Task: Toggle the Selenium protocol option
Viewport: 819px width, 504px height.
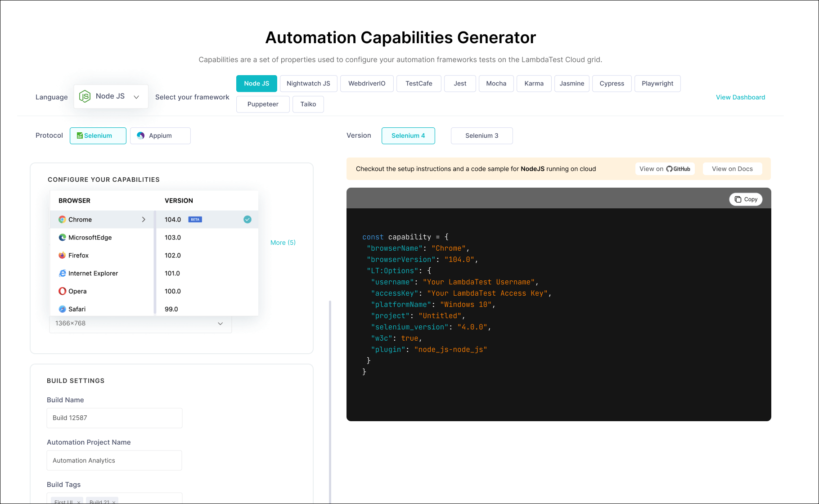Action: 98,135
